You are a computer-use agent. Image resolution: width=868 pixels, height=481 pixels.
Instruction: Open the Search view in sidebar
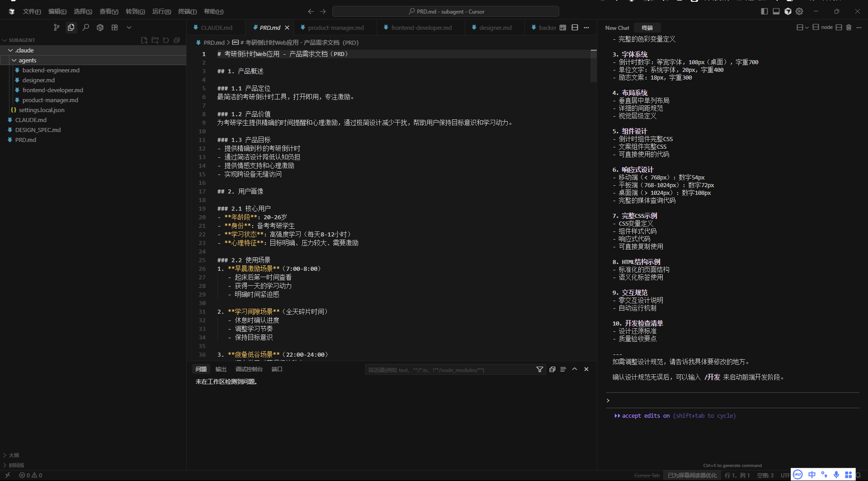click(x=86, y=28)
